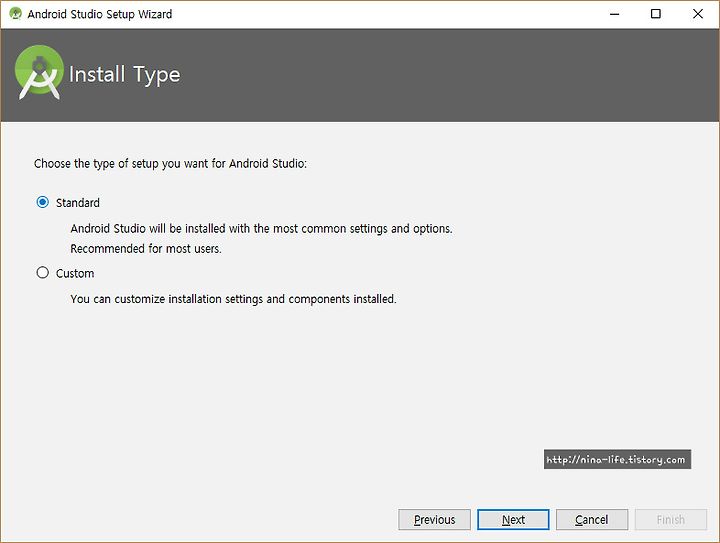Click the 'Custom' option label

pyautogui.click(x=75, y=274)
